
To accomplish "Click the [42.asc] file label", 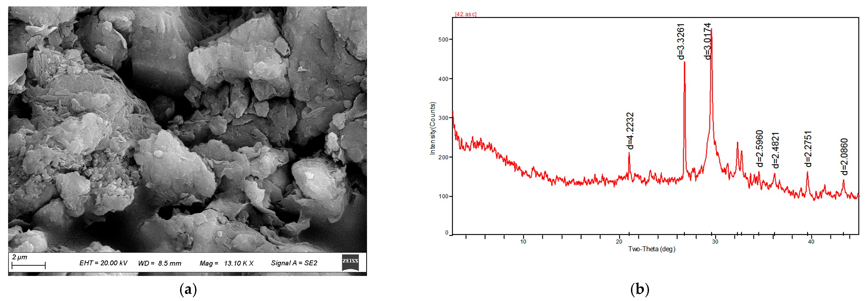I will pos(465,14).
